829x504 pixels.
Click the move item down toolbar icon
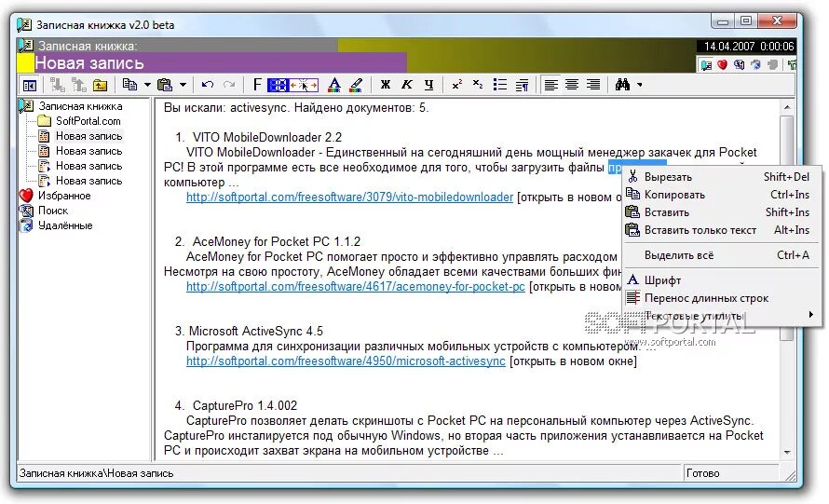point(57,85)
